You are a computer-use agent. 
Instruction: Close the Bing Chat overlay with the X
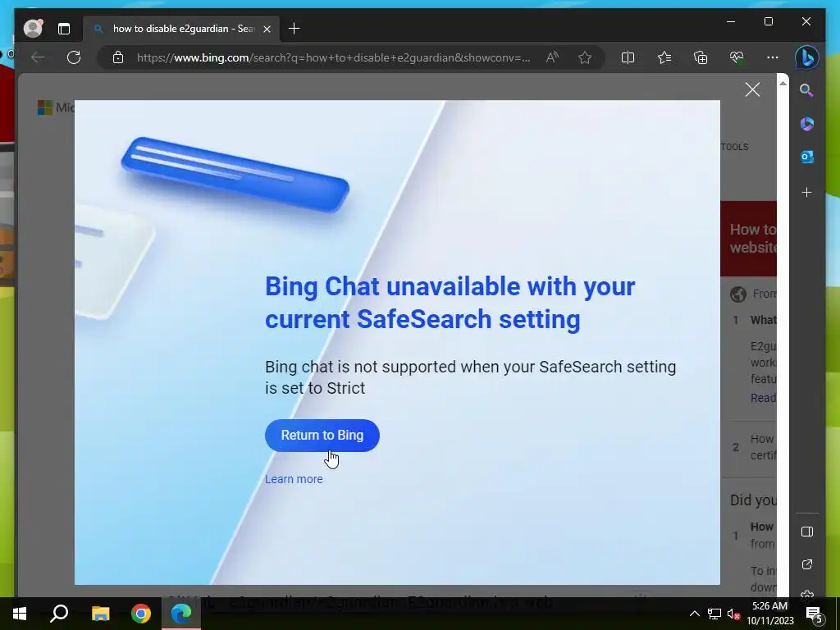pos(753,89)
